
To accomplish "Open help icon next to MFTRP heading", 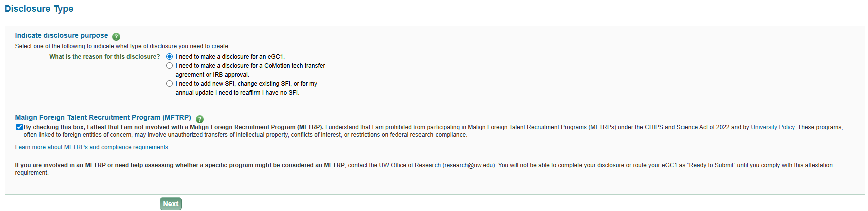I will [x=200, y=119].
